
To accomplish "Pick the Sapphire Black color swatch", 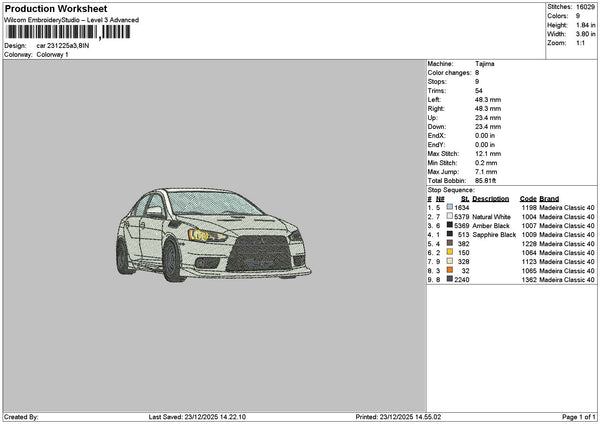I will pyautogui.click(x=450, y=234).
